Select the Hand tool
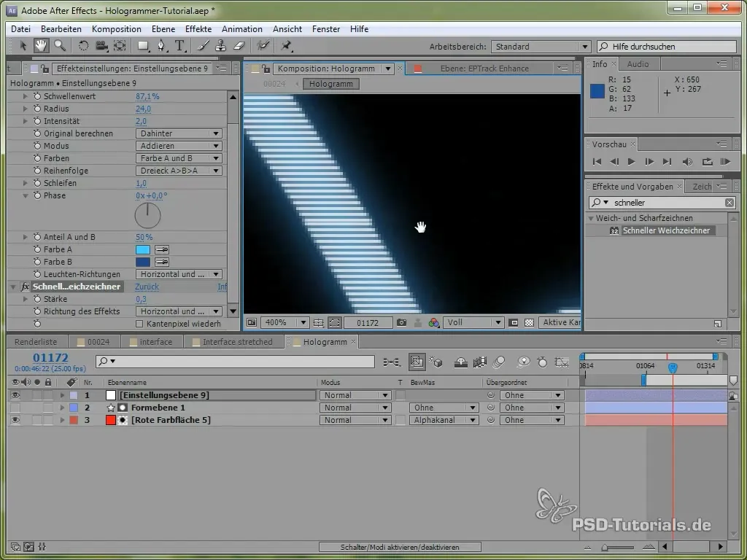This screenshot has width=747, height=560. pyautogui.click(x=41, y=46)
